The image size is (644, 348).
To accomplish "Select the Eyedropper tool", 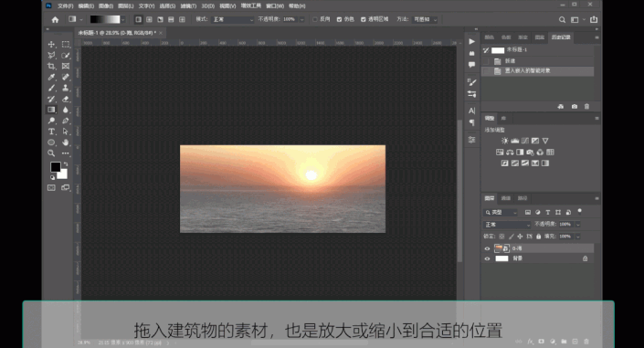I will (51, 77).
